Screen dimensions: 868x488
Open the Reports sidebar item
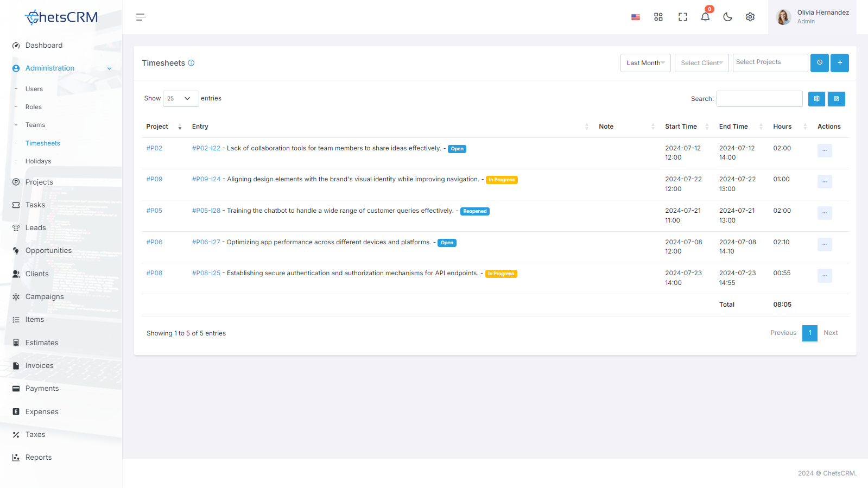pyautogui.click(x=39, y=458)
